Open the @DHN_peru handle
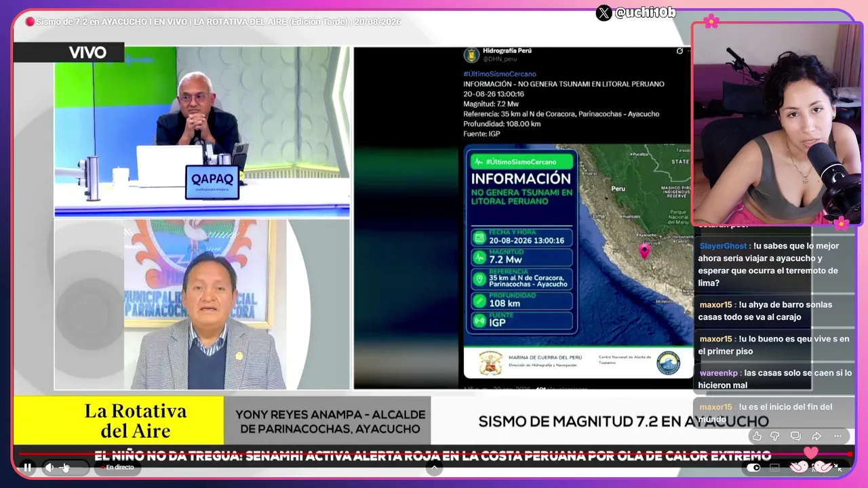This screenshot has width=868, height=488. (x=499, y=59)
